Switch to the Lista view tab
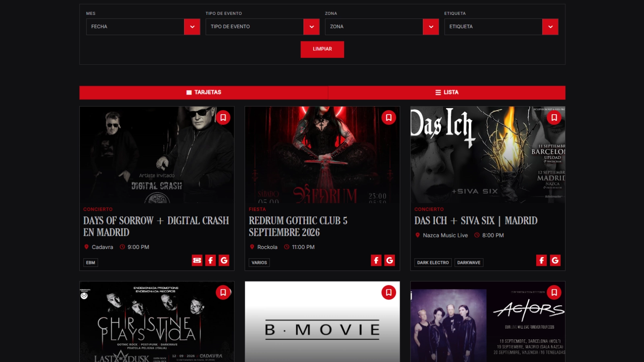The image size is (644, 362). tap(447, 93)
